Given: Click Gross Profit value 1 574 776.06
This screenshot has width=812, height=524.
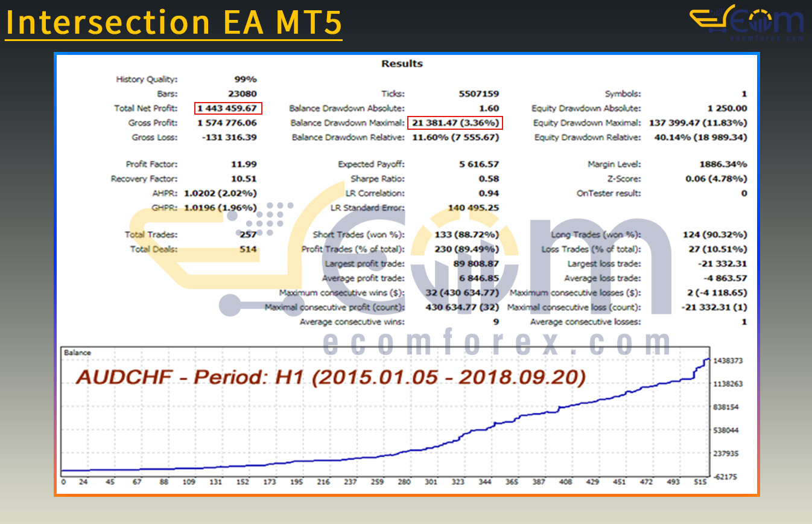Looking at the screenshot, I should tap(227, 123).
